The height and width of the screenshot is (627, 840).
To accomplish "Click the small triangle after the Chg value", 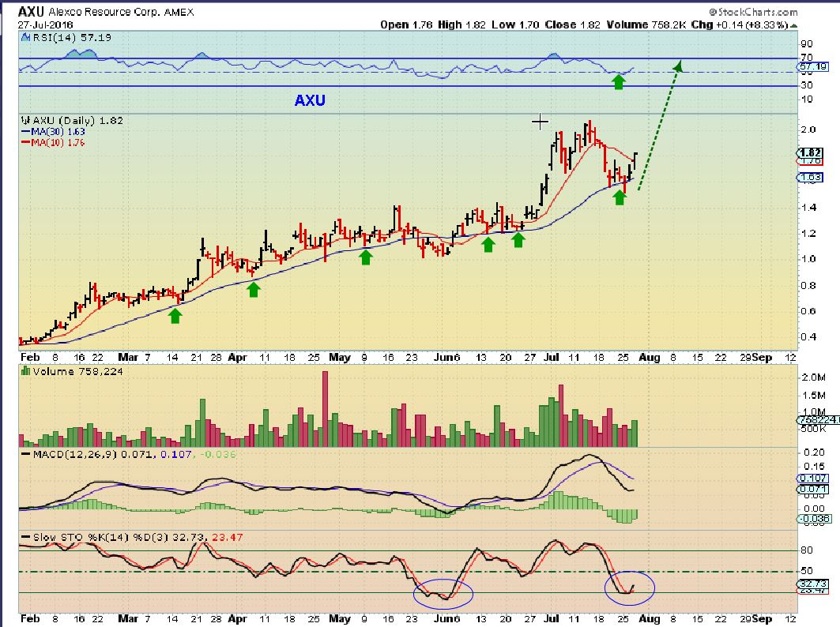I will click(x=793, y=25).
